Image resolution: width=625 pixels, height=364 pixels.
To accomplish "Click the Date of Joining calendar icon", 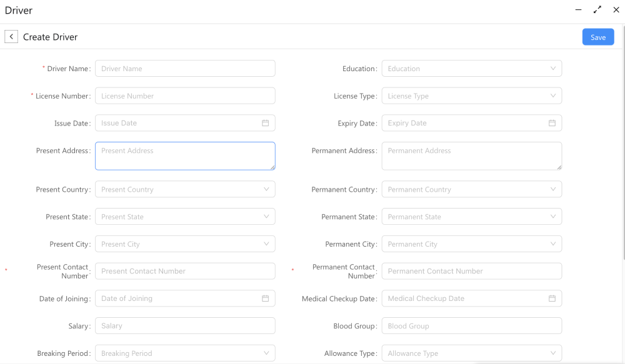I will pos(265,298).
